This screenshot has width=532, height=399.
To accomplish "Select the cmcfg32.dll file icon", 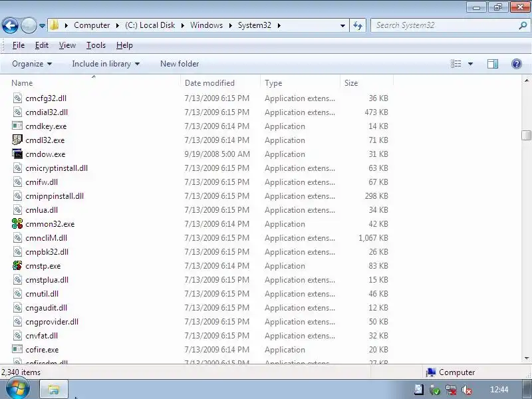I will tap(17, 98).
